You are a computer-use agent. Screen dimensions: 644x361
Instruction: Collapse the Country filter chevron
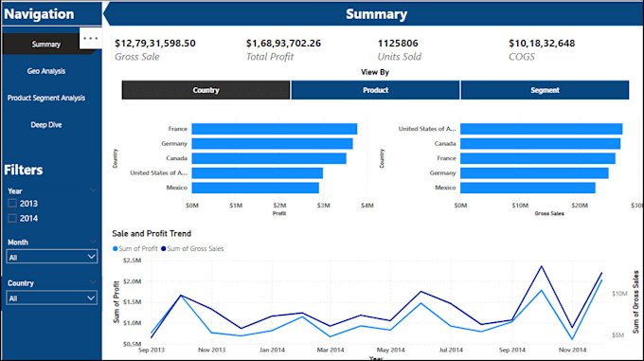point(93,282)
